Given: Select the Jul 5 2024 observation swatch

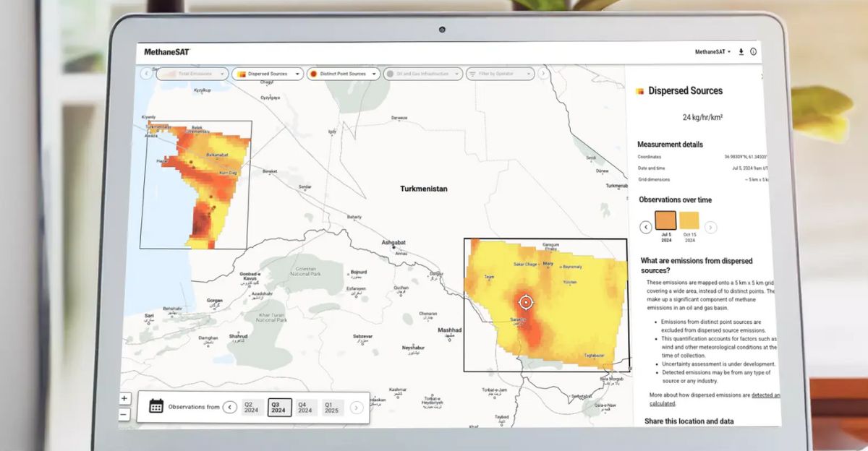Looking at the screenshot, I should pos(665,220).
